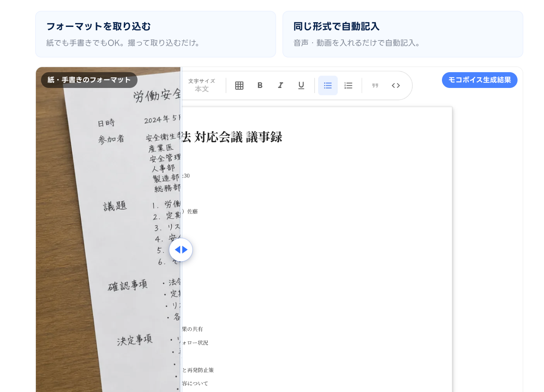Click the モコボイス生成結果 badge
This screenshot has height=392, width=544.
point(480,80)
